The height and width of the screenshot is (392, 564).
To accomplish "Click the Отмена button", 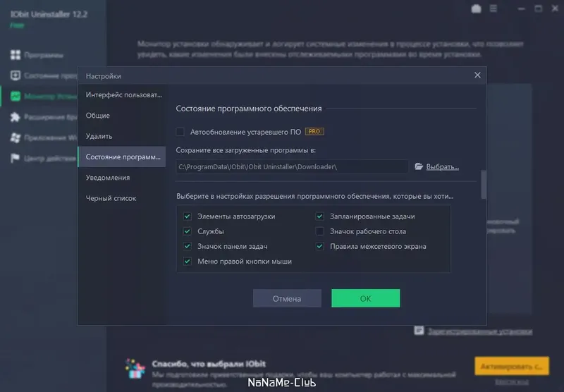I will [287, 298].
